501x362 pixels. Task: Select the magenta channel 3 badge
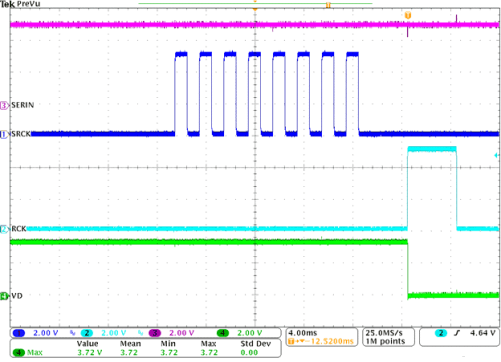coord(155,333)
